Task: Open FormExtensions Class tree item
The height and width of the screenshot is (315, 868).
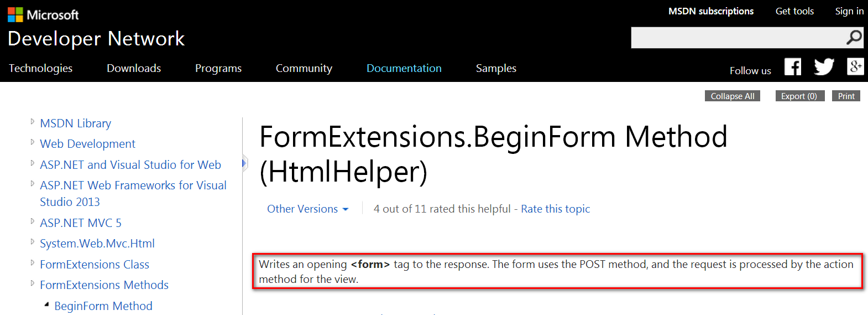Action: click(x=95, y=264)
